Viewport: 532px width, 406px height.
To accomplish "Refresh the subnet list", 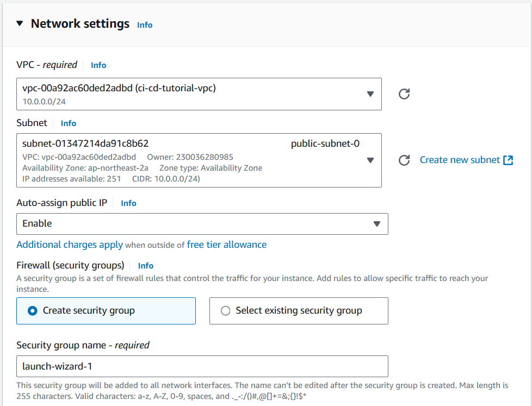I will coord(404,160).
